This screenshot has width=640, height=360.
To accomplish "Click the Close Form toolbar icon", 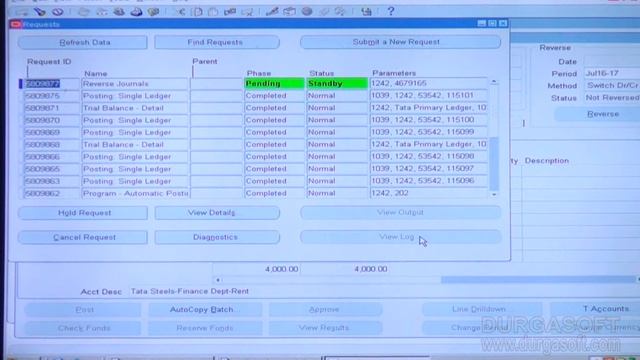I will (x=153, y=11).
